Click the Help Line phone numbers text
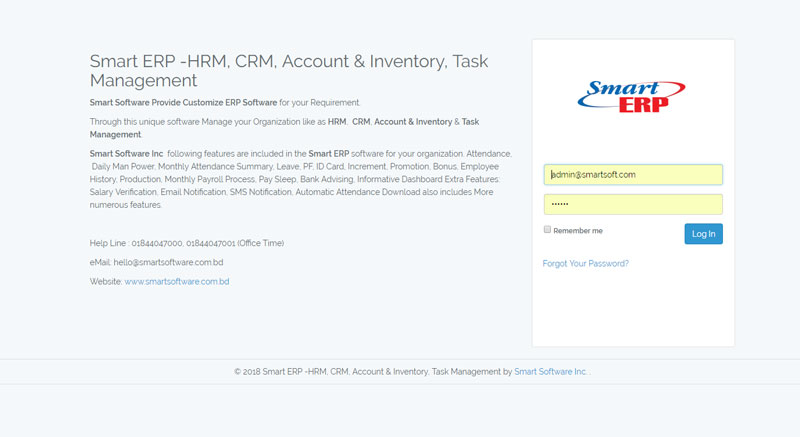800x437 pixels. (x=187, y=243)
